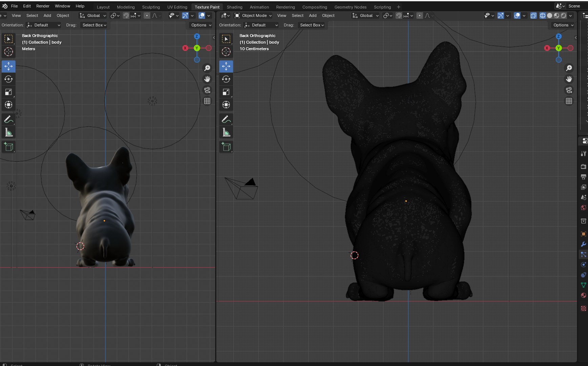This screenshot has width=588, height=366.
Task: Open Object Data properties green triangle tab
Action: [583, 285]
